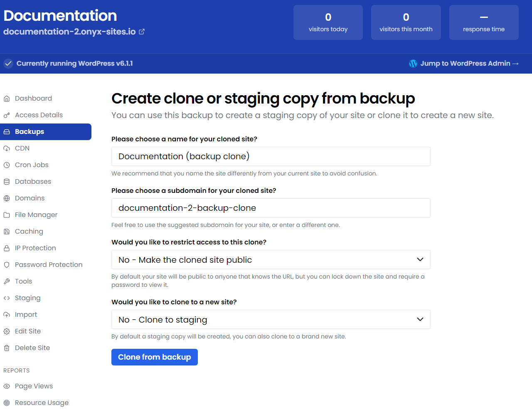
Task: Click the response time stat card
Action: [x=484, y=22]
